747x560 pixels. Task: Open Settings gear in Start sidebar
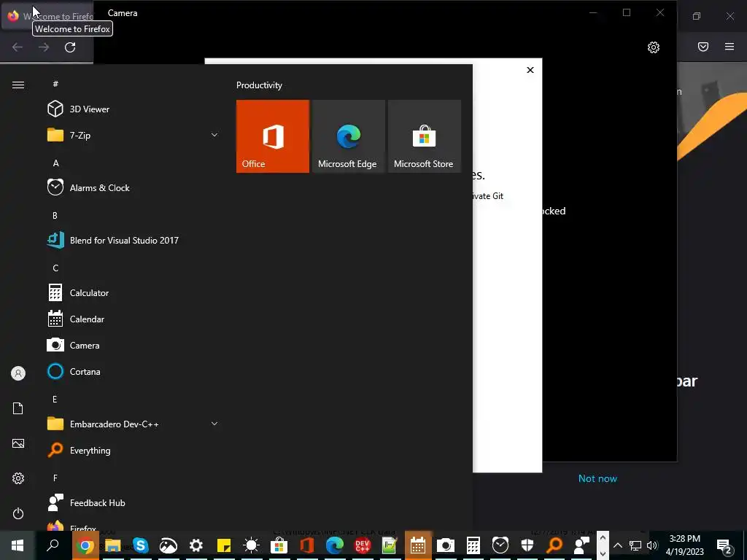click(x=18, y=478)
